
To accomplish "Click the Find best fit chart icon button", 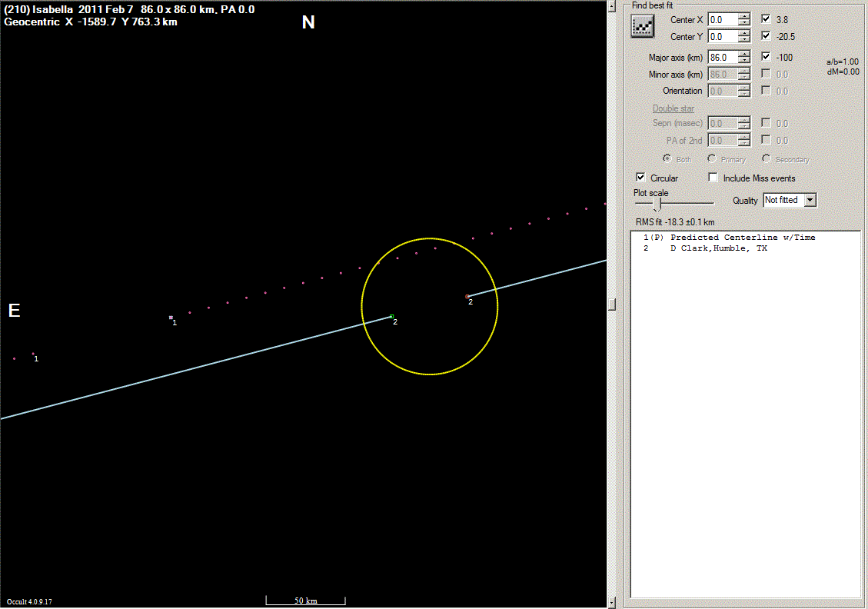I will [642, 26].
